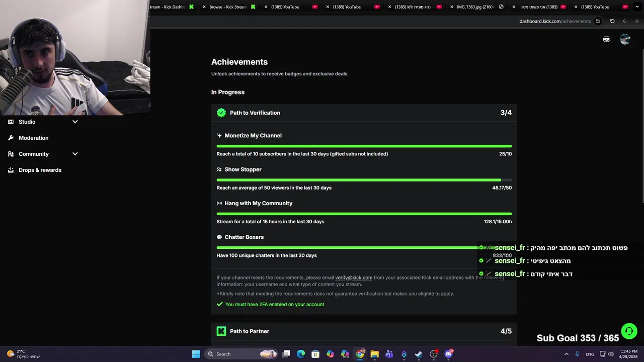Click the In Progress section heading

pos(228,92)
